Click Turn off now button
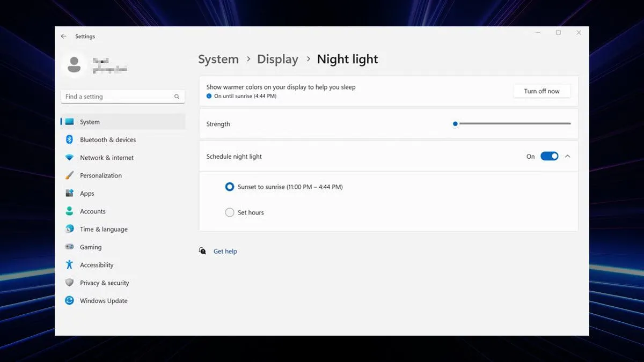This screenshot has height=362, width=644. tap(541, 91)
